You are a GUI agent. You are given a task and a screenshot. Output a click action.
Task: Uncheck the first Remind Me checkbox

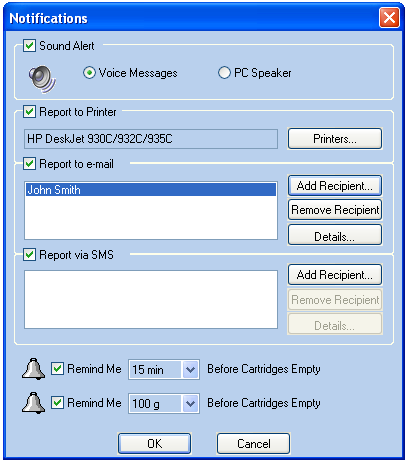(57, 369)
